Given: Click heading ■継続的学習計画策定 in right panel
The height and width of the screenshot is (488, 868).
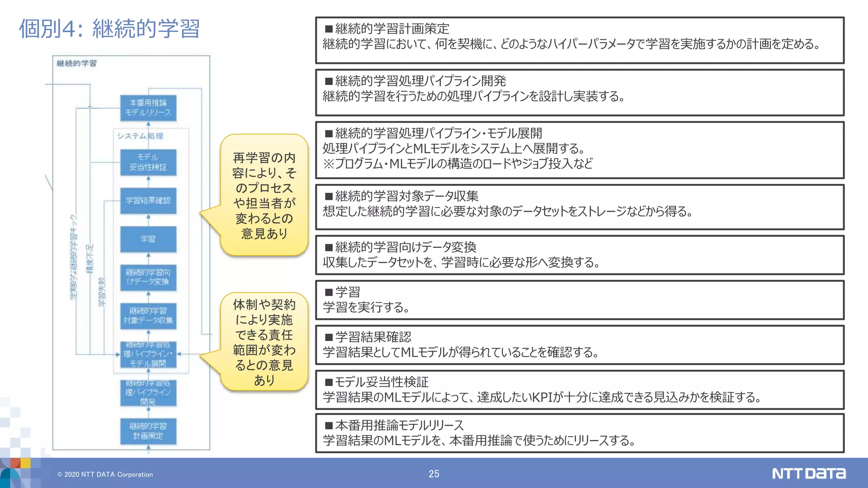Looking at the screenshot, I should pyautogui.click(x=387, y=29).
